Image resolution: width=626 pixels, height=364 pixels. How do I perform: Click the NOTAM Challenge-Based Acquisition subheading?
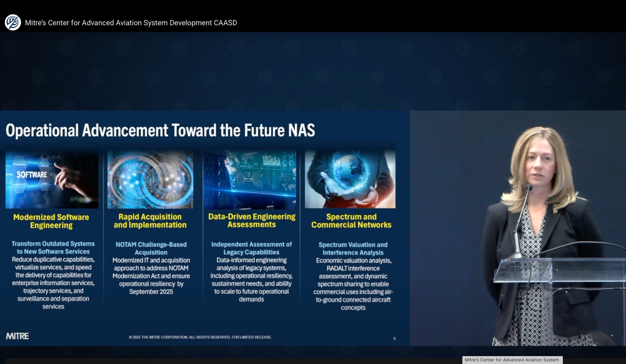[x=151, y=248]
